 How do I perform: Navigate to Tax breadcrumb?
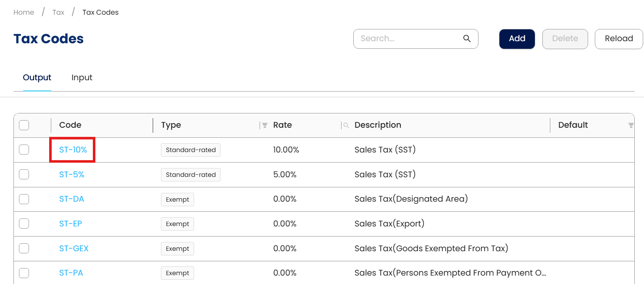tap(58, 13)
